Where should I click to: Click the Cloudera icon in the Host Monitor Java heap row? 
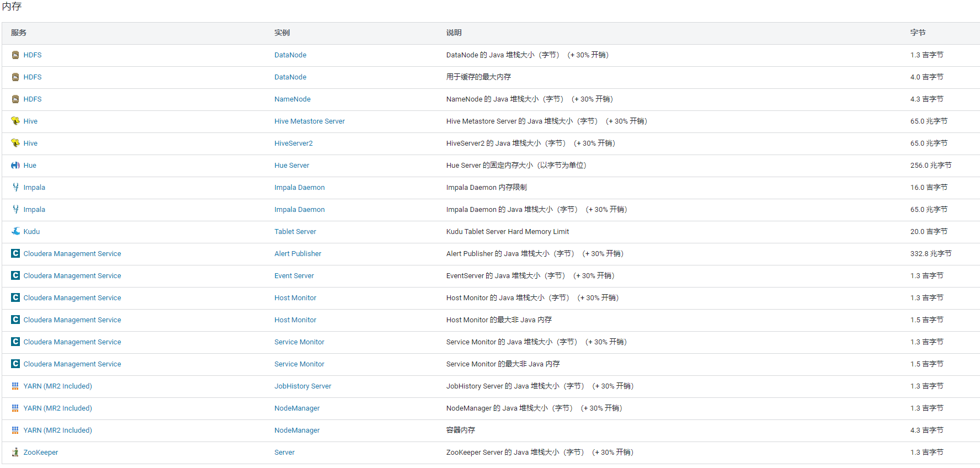coord(15,297)
